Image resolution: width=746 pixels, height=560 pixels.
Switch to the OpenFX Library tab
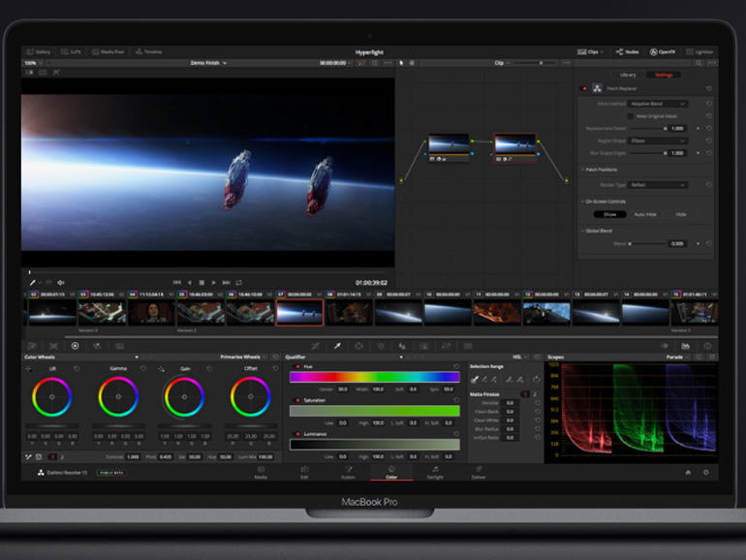(x=628, y=76)
